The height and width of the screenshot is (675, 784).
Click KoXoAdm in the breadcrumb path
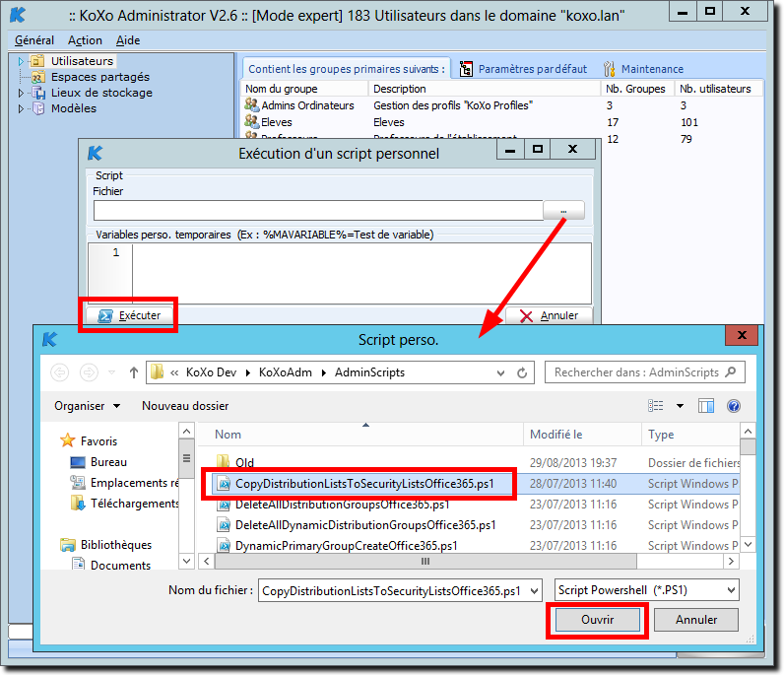pyautogui.click(x=285, y=372)
